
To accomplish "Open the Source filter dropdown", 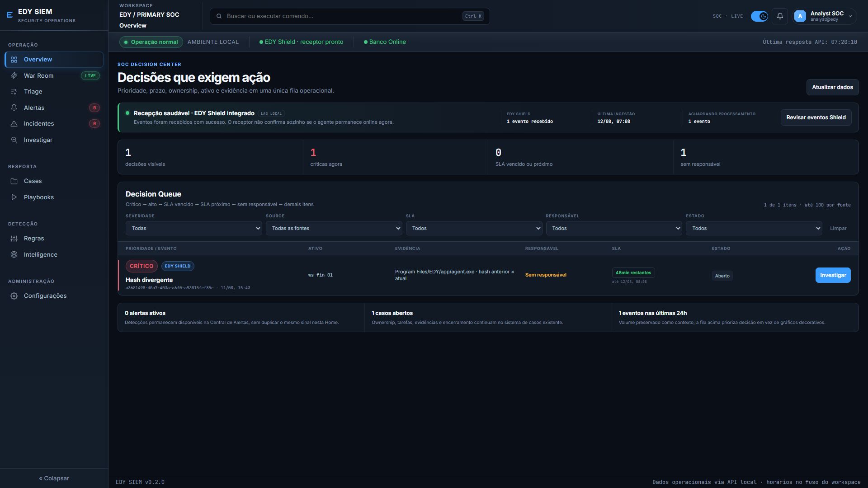I will (x=334, y=228).
